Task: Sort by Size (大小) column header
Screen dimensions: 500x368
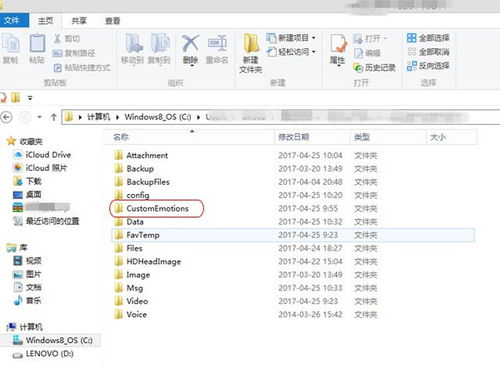Action: click(438, 137)
